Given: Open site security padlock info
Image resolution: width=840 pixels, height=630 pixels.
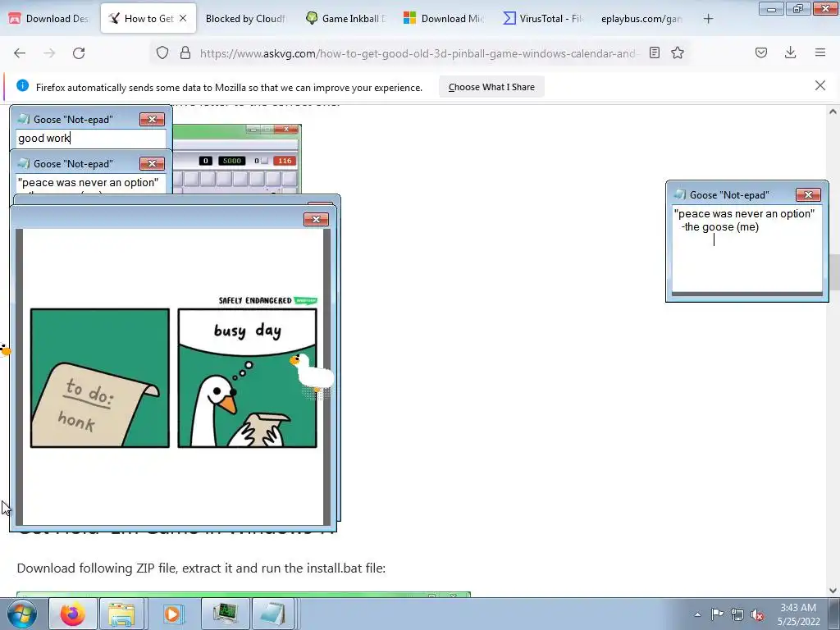Looking at the screenshot, I should tap(185, 53).
